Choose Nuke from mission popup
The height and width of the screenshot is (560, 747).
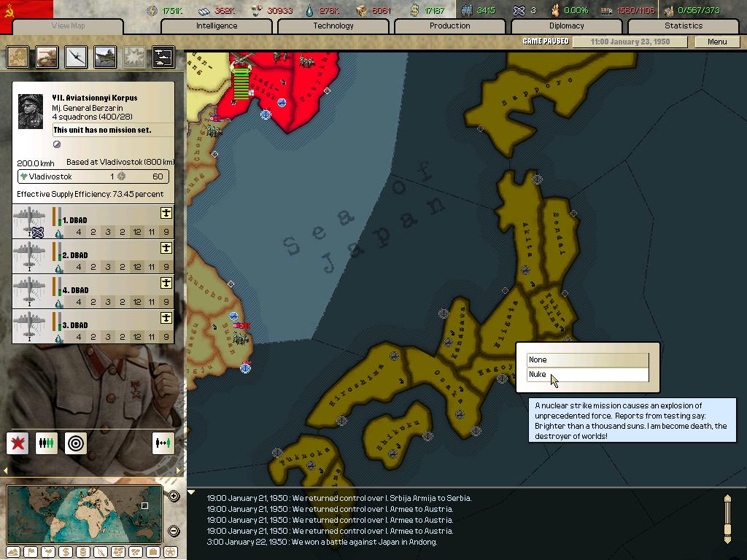587,374
